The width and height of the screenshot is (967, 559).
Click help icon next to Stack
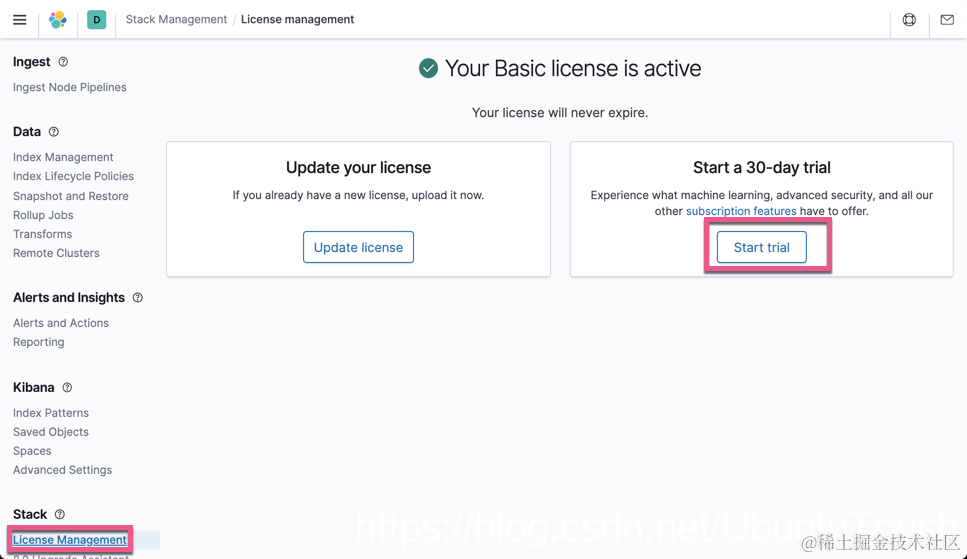coord(59,515)
